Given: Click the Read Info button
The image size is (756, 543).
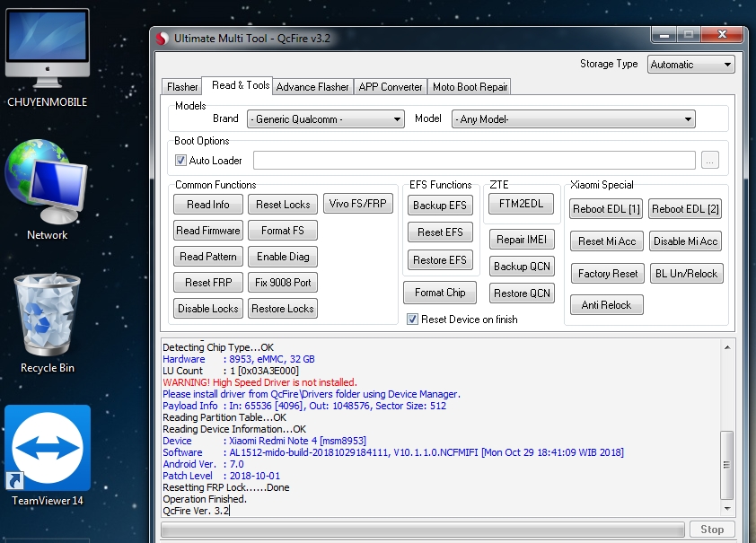Looking at the screenshot, I should pyautogui.click(x=207, y=205).
